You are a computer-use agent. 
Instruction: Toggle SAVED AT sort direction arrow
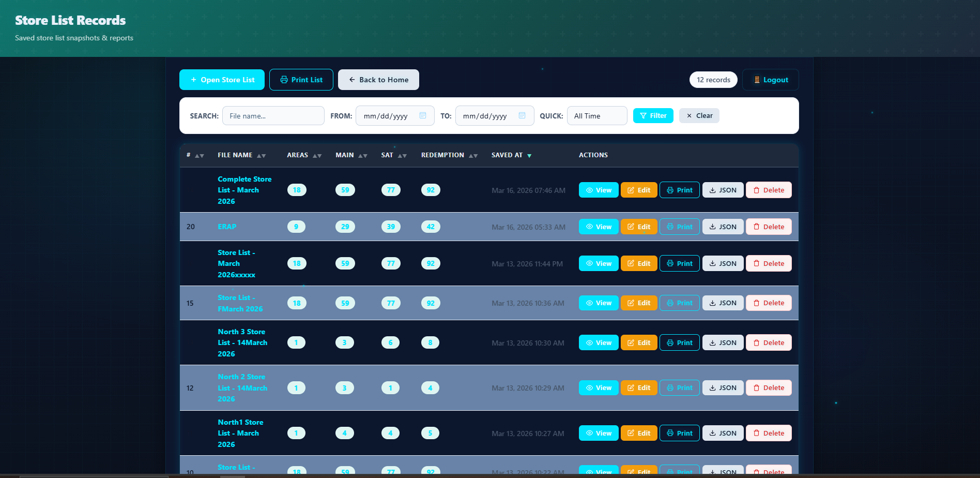coord(529,156)
